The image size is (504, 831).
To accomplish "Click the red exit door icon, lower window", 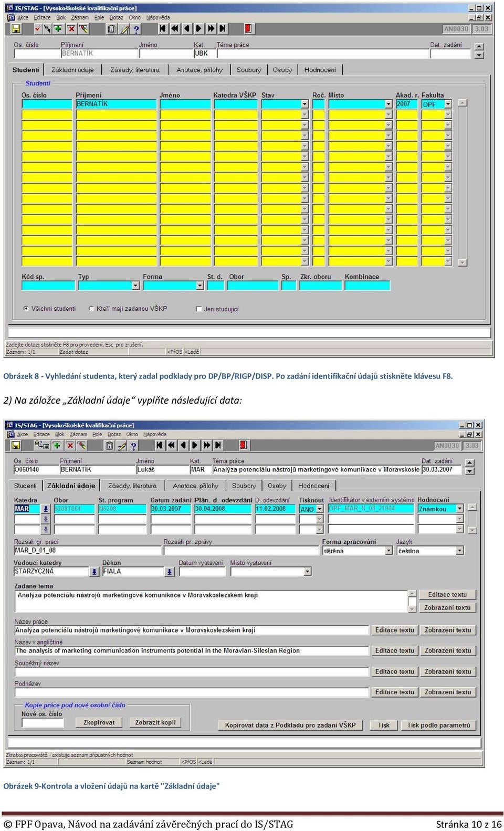I will [x=243, y=445].
